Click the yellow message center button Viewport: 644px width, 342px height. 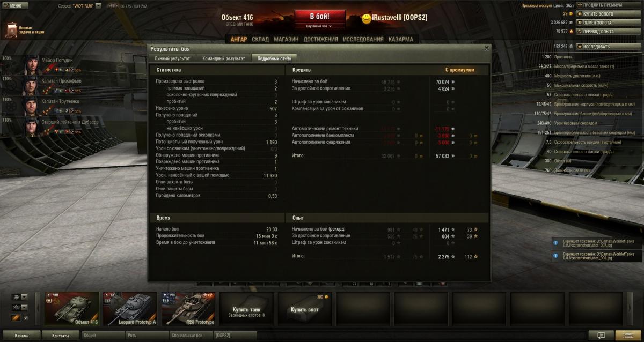628,336
